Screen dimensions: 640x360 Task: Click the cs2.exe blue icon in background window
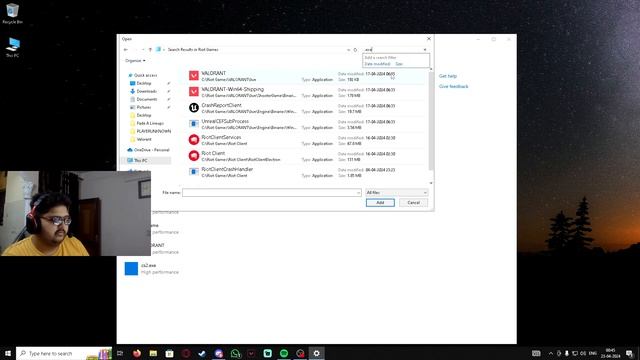click(131, 269)
